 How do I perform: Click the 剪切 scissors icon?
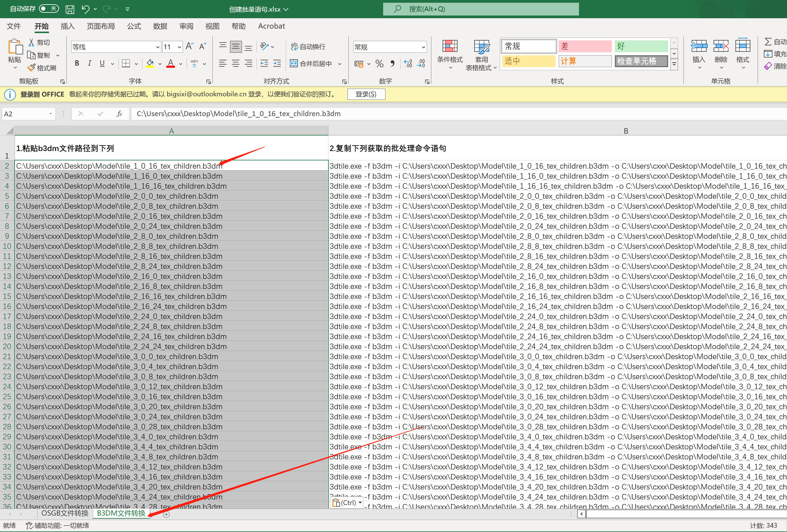pos(31,42)
